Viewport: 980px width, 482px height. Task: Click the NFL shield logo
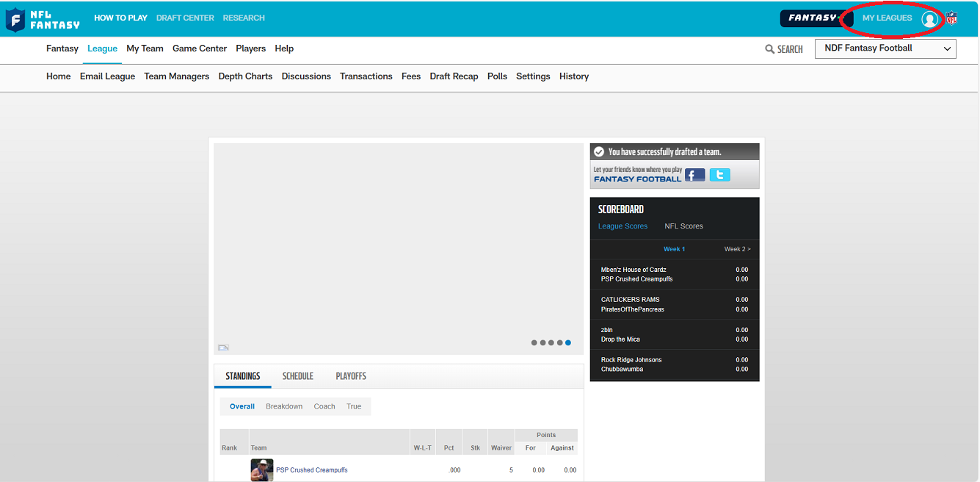click(952, 18)
